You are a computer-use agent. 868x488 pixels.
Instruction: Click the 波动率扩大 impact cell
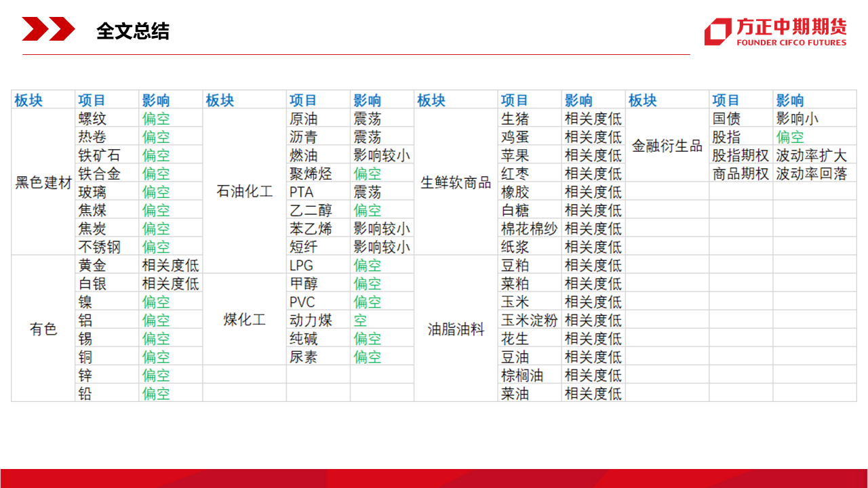coord(815,155)
